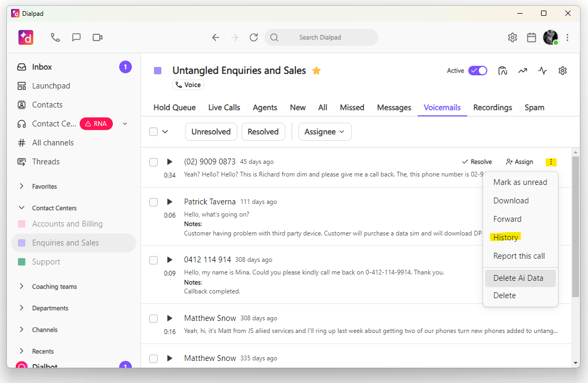Expand the Departments section
The width and height of the screenshot is (588, 383).
click(x=22, y=308)
